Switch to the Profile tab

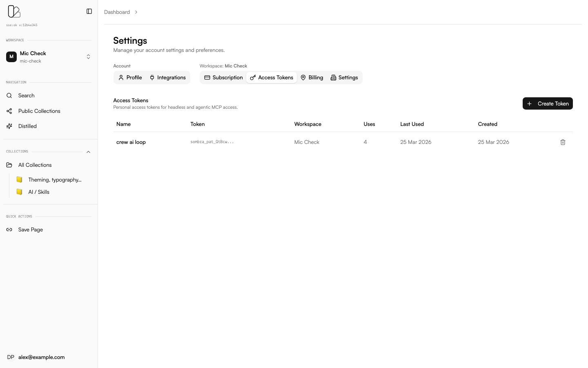click(130, 77)
